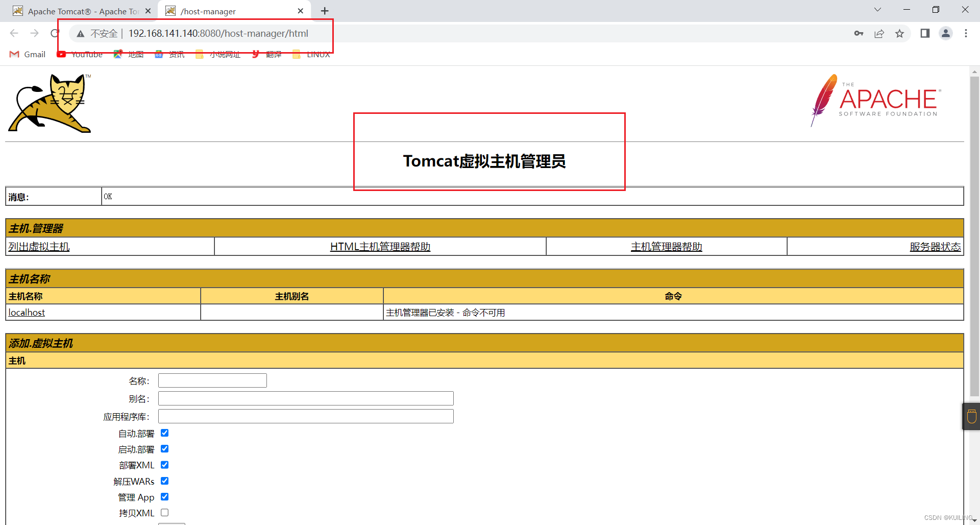Close the Apache Tomcat tab
Image resolution: width=980 pixels, height=525 pixels.
click(148, 11)
